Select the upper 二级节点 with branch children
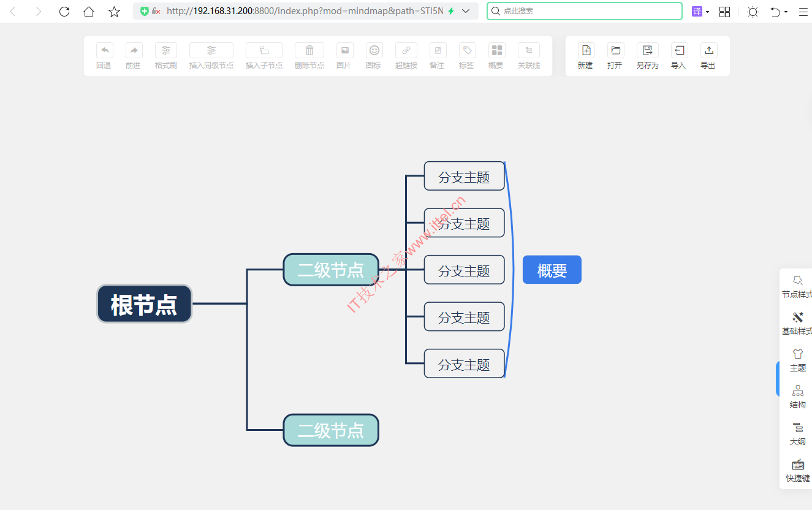The height and width of the screenshot is (510, 812). [331, 270]
